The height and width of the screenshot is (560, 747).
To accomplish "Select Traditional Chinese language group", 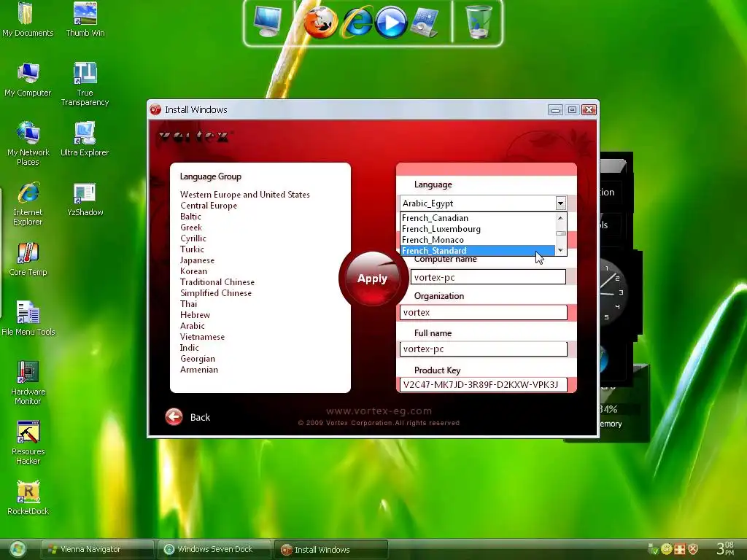I will 217,282.
